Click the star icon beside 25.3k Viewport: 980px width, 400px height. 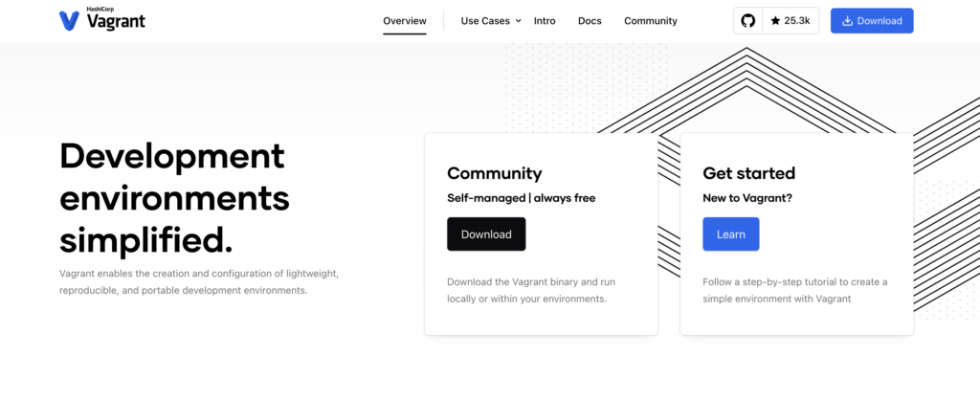coord(775,21)
